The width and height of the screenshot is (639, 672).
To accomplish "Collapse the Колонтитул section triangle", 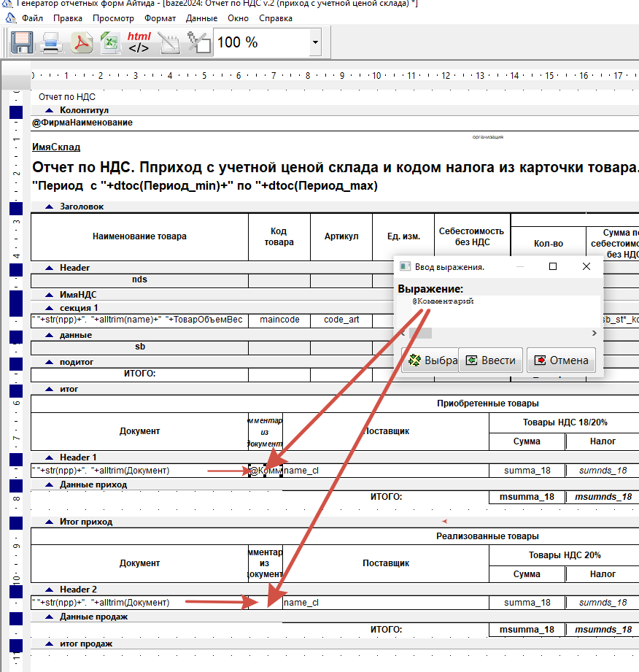I will pyautogui.click(x=50, y=110).
